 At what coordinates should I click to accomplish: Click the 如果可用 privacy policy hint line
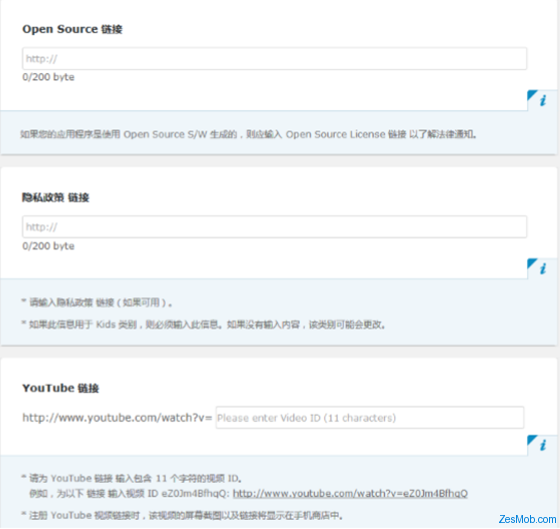(97, 303)
